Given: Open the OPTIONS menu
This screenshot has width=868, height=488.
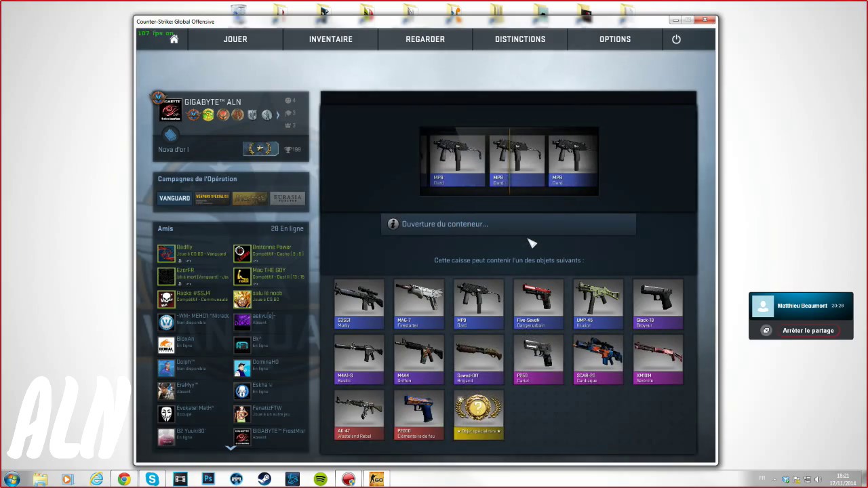Looking at the screenshot, I should point(615,39).
